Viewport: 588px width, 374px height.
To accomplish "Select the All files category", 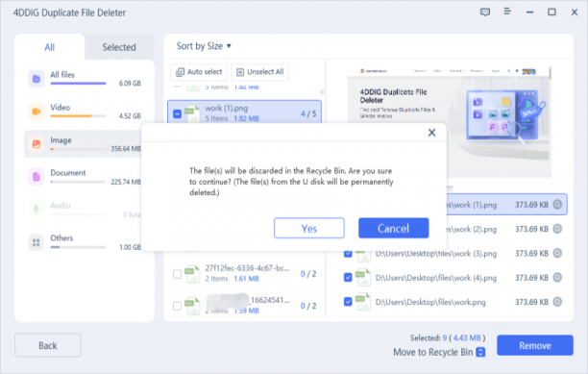I will 85,79.
